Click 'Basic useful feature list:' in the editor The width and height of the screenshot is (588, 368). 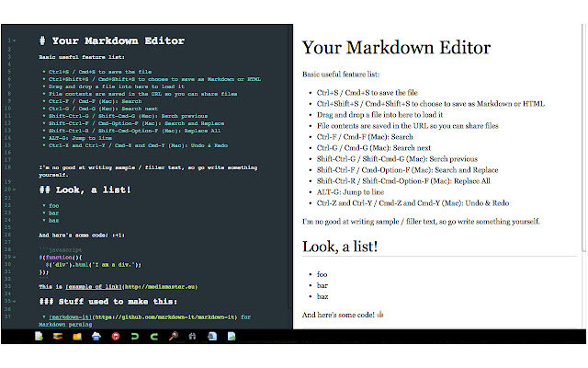[x=82, y=57]
